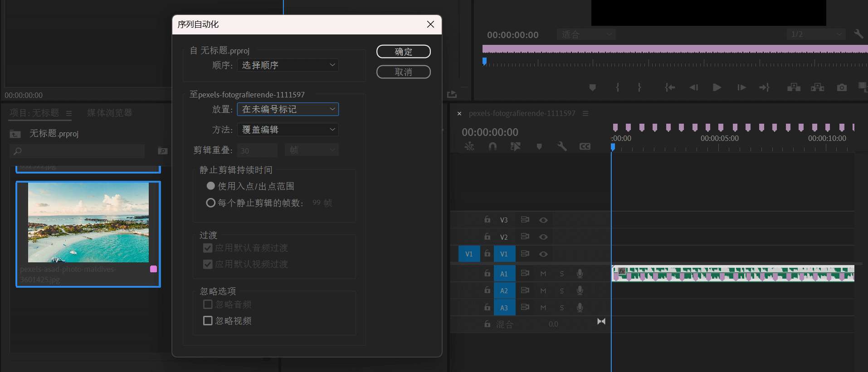Screen dimensions: 868x372
Task: Toggle lock on track V3
Action: click(x=487, y=220)
